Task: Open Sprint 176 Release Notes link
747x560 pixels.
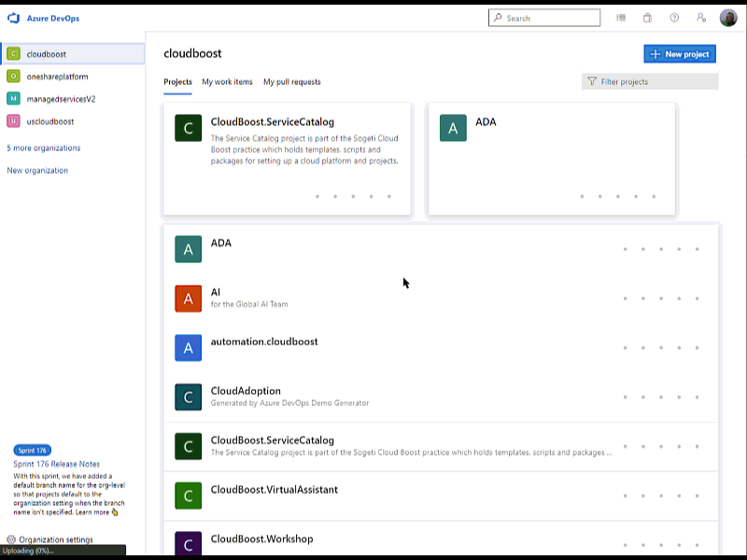Action: pos(56,464)
